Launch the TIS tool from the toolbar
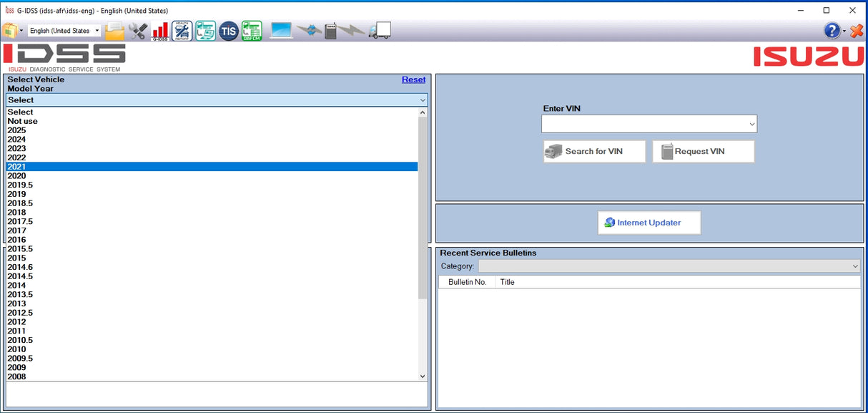This screenshot has width=868, height=413. (229, 30)
